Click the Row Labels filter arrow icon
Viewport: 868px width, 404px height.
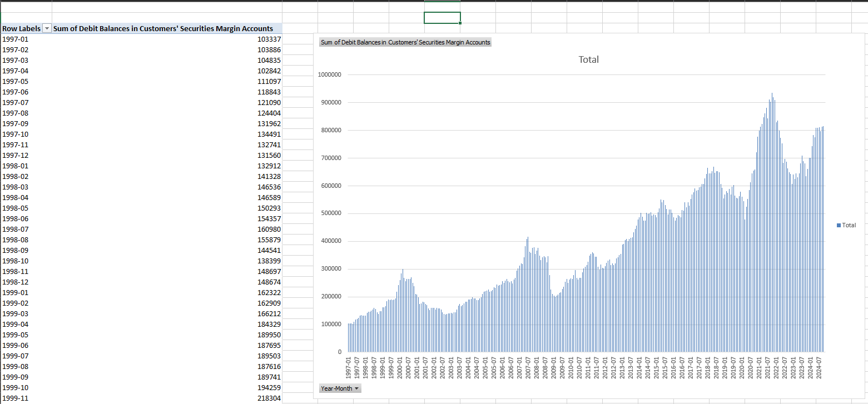pos(47,28)
